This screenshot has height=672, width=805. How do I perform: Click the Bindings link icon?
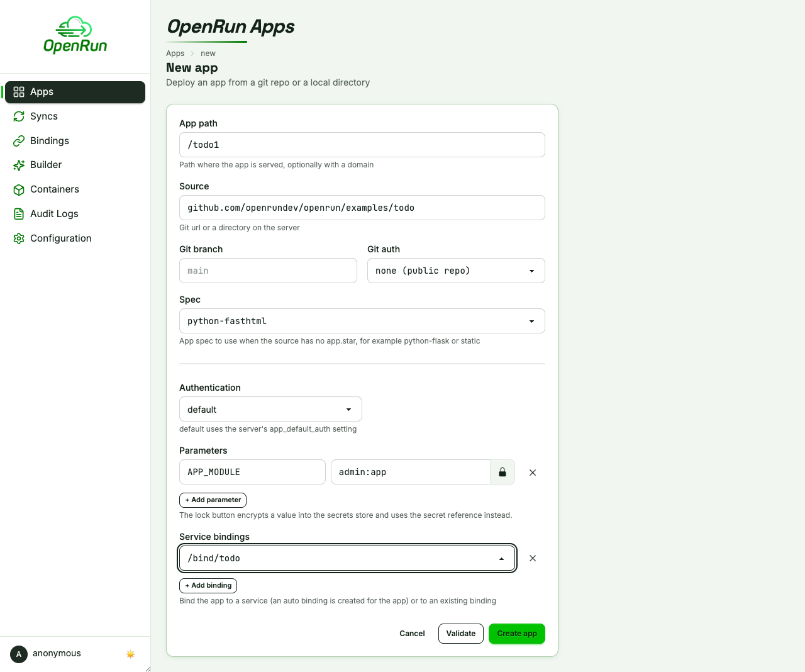click(x=19, y=141)
